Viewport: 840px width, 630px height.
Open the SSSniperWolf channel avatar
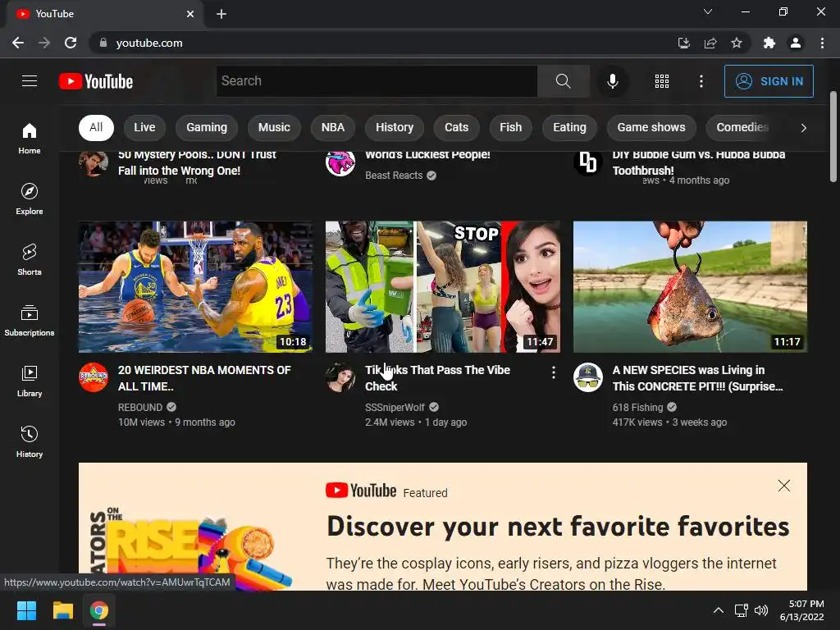coord(340,377)
